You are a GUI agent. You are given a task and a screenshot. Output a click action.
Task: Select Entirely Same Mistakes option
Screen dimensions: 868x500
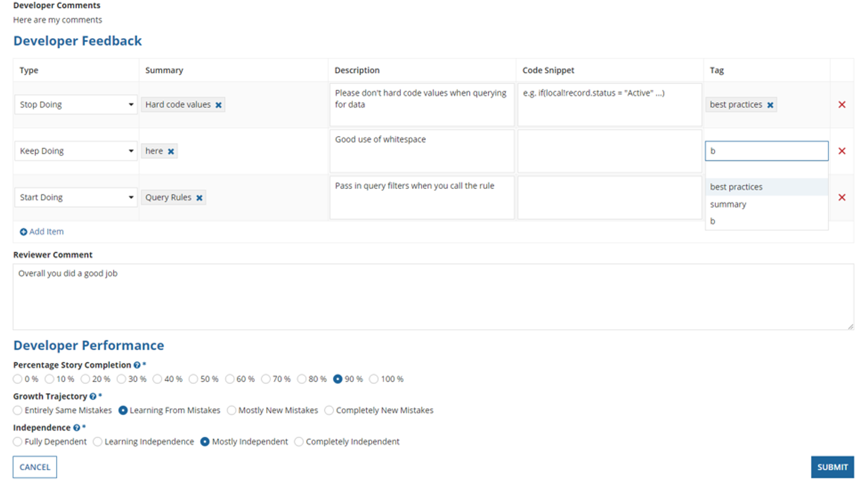tap(17, 410)
